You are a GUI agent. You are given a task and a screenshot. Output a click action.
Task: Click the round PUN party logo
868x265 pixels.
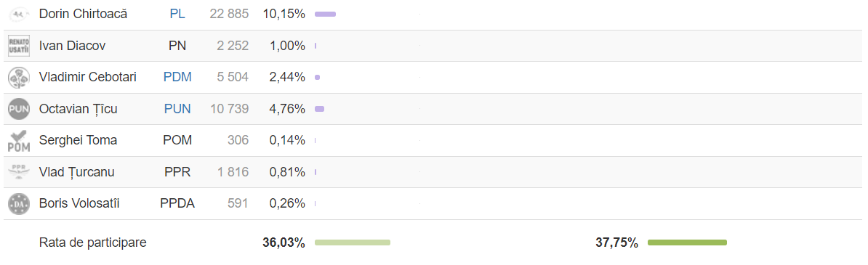click(x=19, y=109)
